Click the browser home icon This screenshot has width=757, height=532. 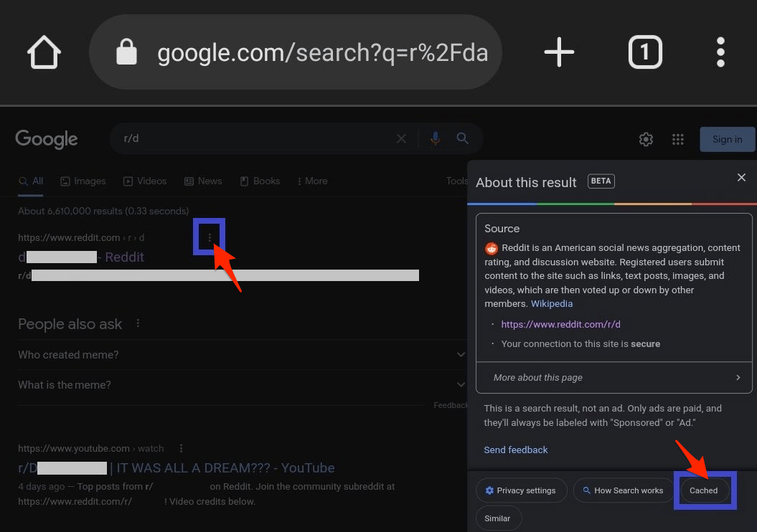click(43, 52)
